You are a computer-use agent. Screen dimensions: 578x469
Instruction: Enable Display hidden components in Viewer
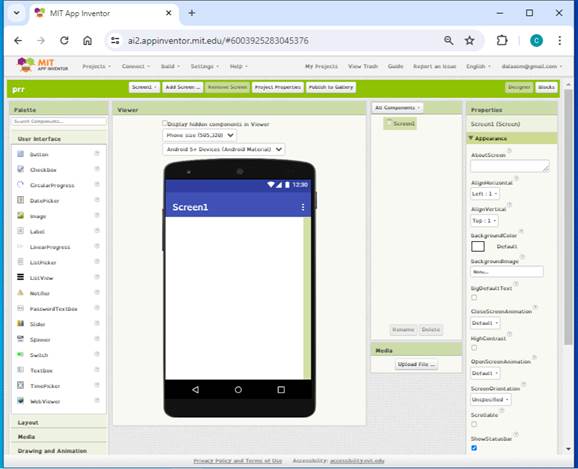[165, 123]
